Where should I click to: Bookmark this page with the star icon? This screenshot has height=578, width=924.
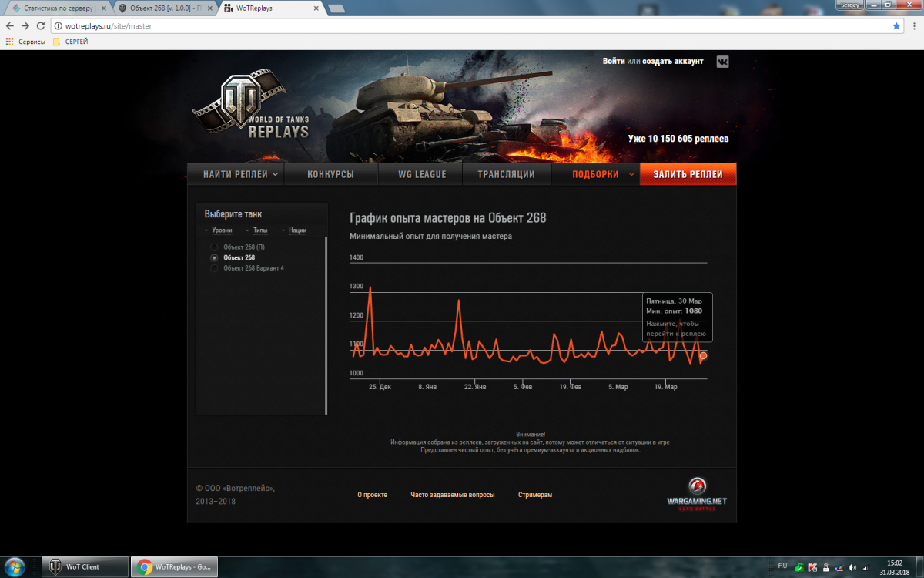click(896, 25)
